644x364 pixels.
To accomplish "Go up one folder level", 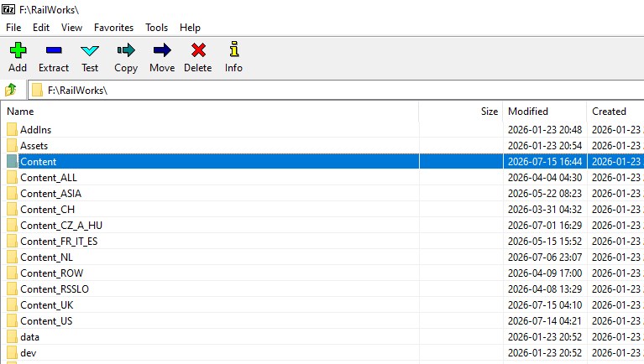I will coord(11,90).
